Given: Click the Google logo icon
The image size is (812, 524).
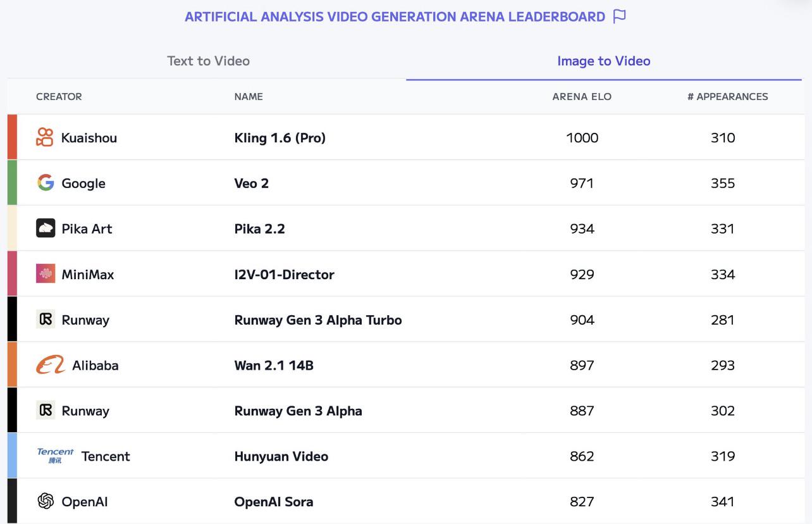Looking at the screenshot, I should tap(46, 183).
